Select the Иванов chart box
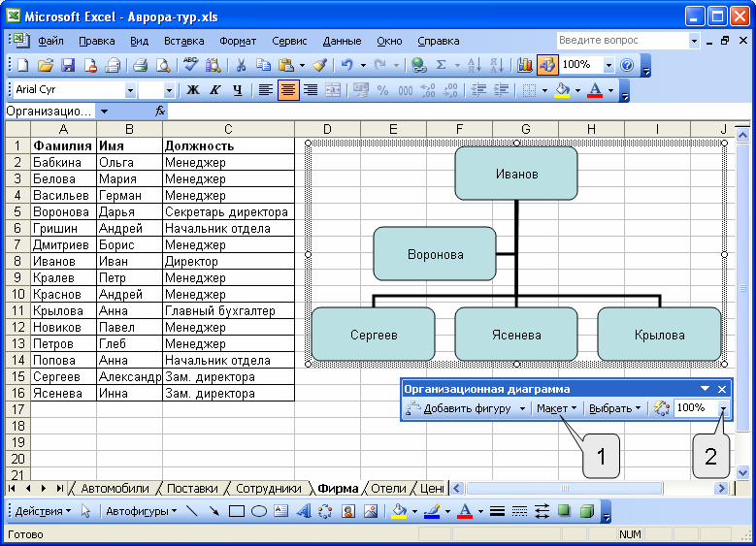 (516, 174)
